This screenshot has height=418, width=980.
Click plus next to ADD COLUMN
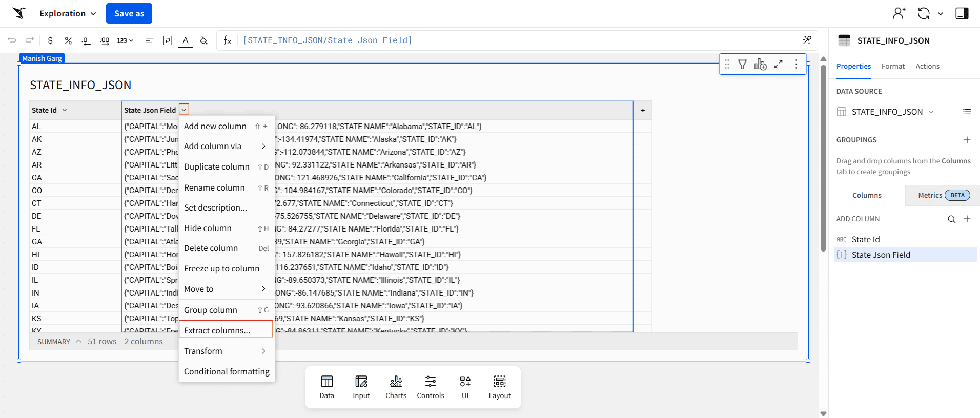point(967,219)
